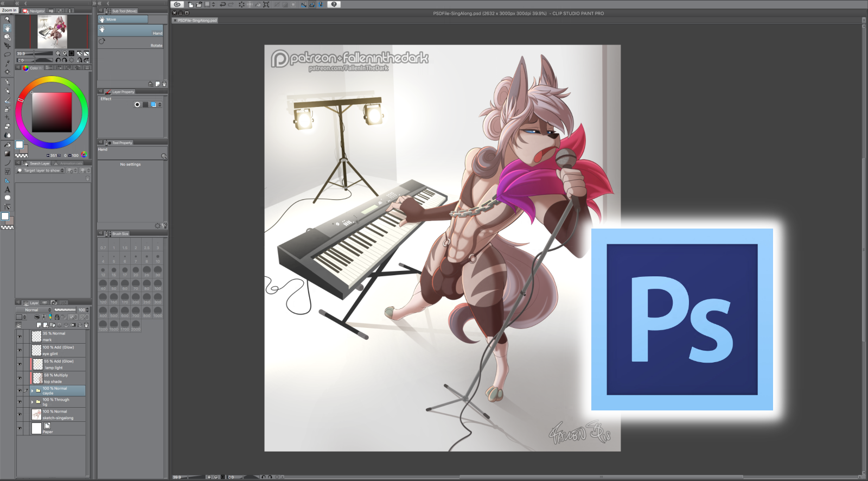Select the Zoom magnifier tool
The width and height of the screenshot is (868, 481).
tap(7, 19)
